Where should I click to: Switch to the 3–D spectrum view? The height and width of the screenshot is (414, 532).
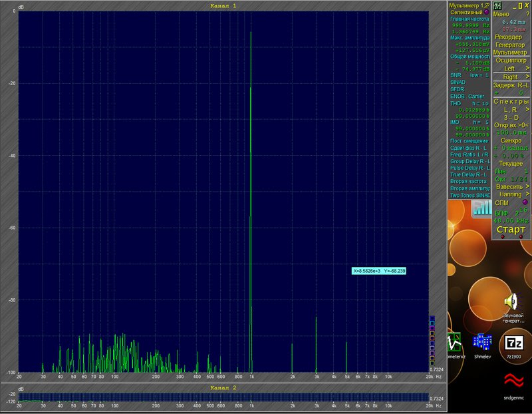(511, 118)
